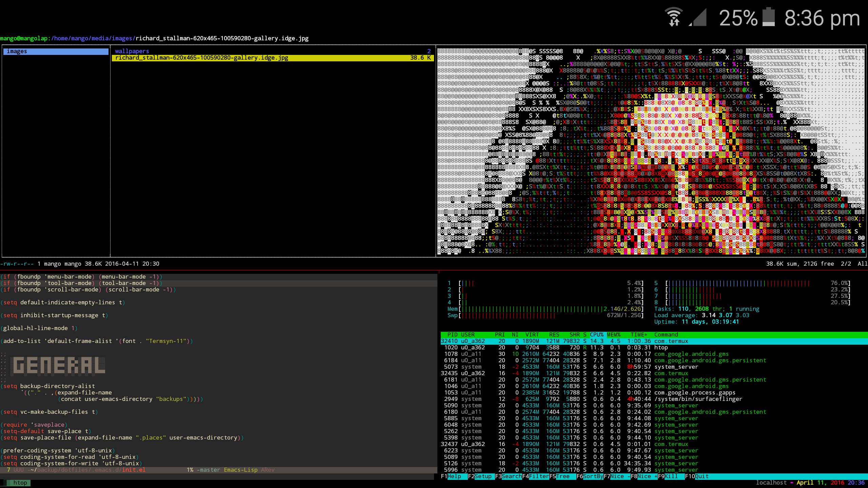Viewport: 868px width, 488px height.
Task: Sort htop by USER column header
Action: (468, 334)
